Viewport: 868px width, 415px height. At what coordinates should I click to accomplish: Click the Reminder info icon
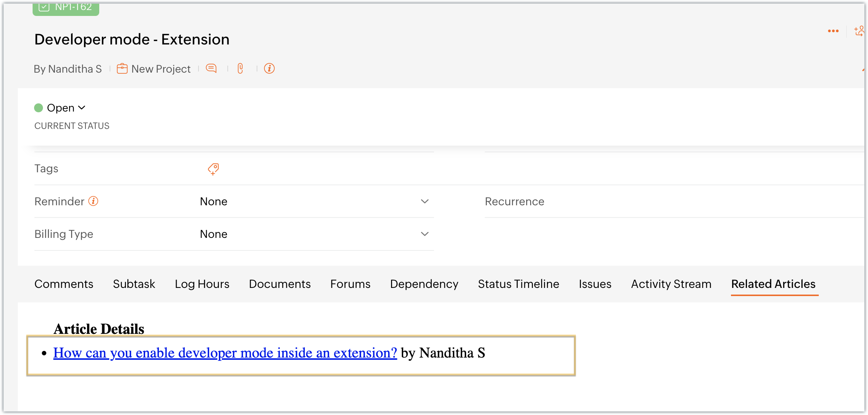(x=93, y=201)
